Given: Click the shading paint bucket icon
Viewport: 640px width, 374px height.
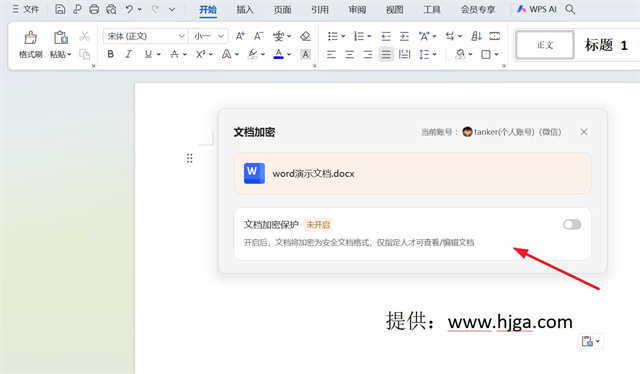Looking at the screenshot, I should pyautogui.click(x=460, y=54).
